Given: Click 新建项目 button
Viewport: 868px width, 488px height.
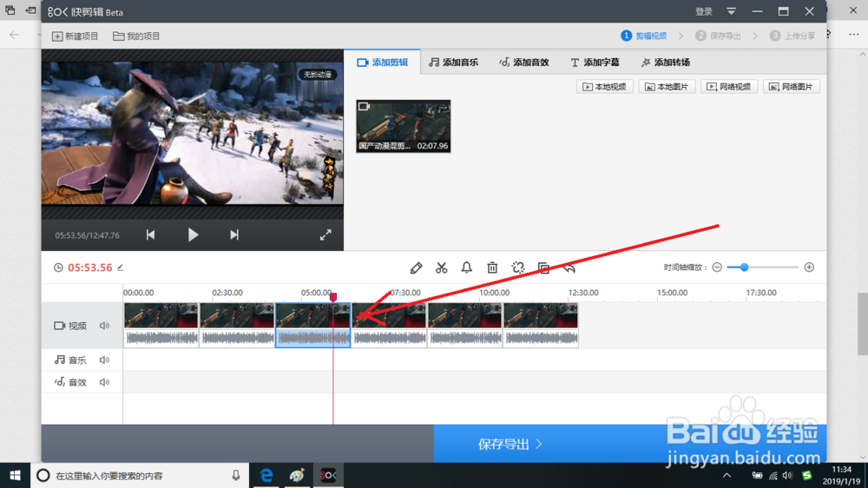Looking at the screenshot, I should pos(75,36).
